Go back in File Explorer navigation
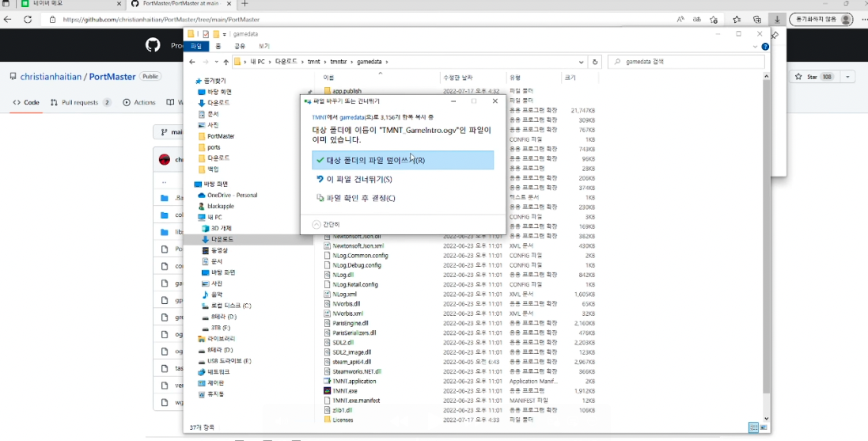This screenshot has width=868, height=441. 192,62
